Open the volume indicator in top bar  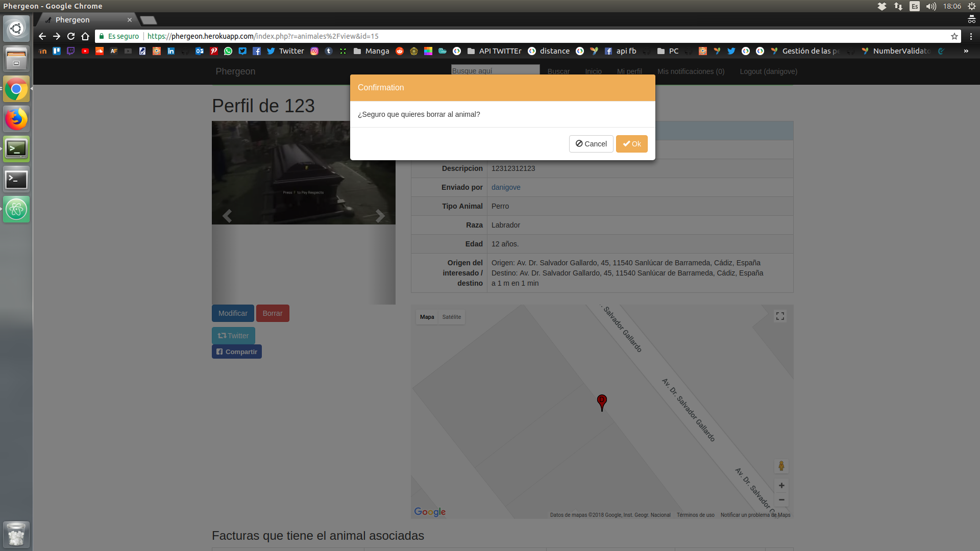coord(931,6)
